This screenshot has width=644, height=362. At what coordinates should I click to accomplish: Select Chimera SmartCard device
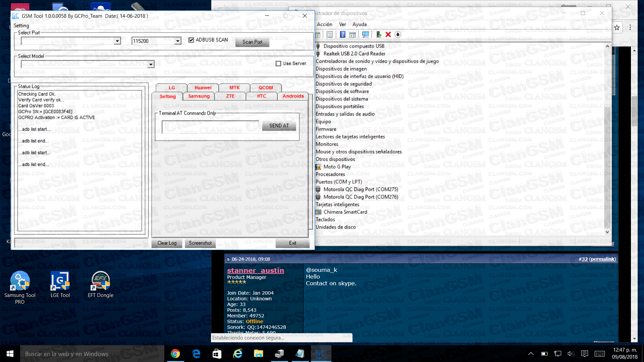pos(345,212)
